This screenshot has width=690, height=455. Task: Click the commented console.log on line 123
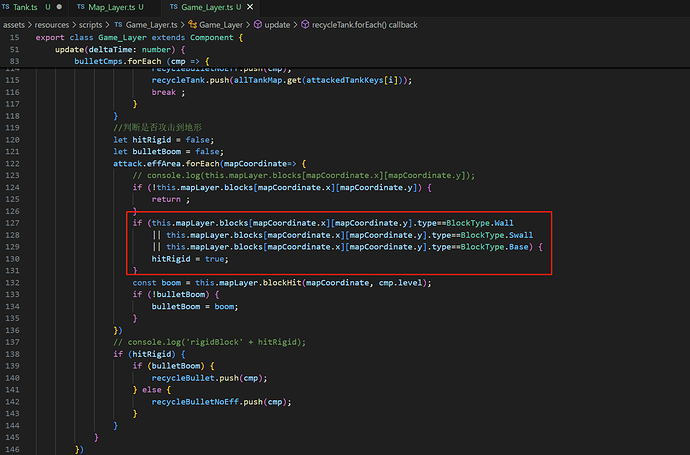point(304,175)
